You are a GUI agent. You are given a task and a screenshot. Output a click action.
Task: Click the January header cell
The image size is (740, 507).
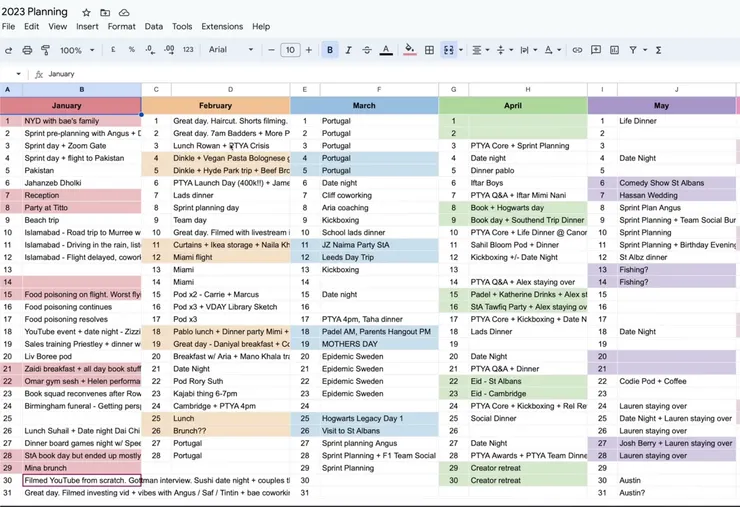click(71, 105)
